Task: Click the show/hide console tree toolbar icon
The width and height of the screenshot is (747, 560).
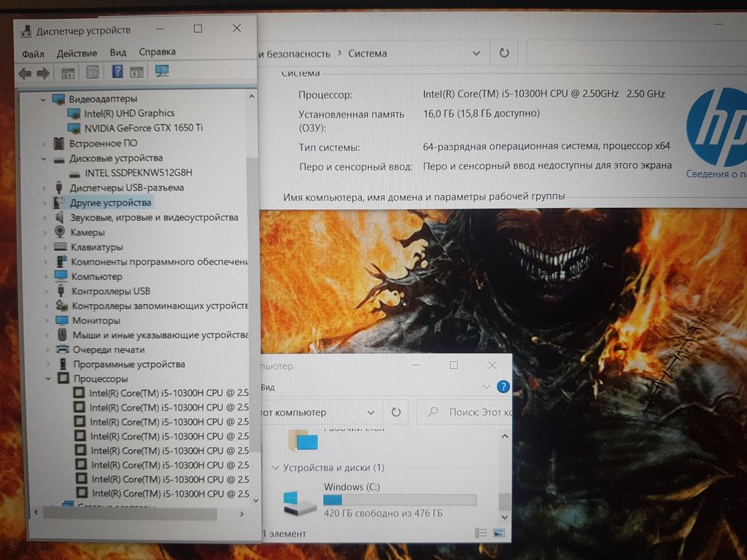Action: (68, 74)
